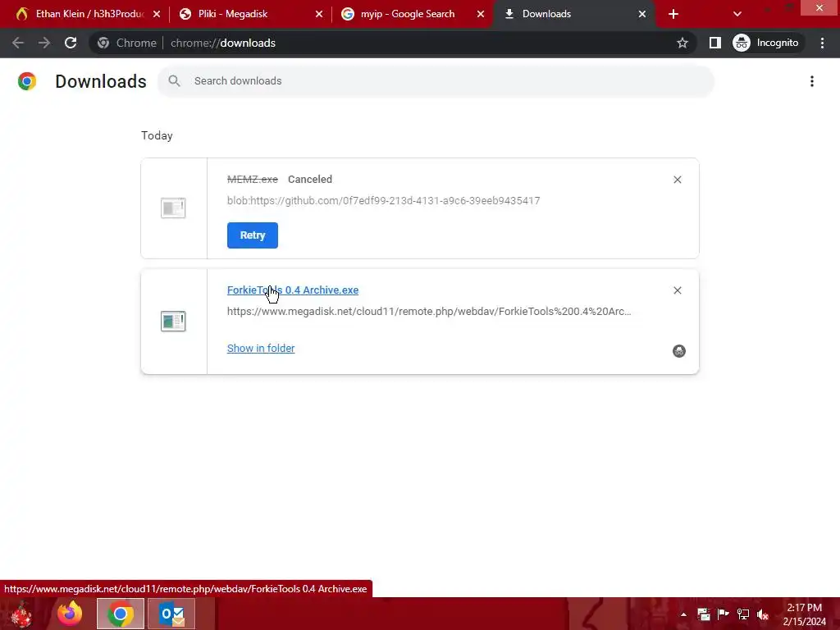Image resolution: width=840 pixels, height=630 pixels.
Task: Close the Downloads tab
Action: point(641,14)
